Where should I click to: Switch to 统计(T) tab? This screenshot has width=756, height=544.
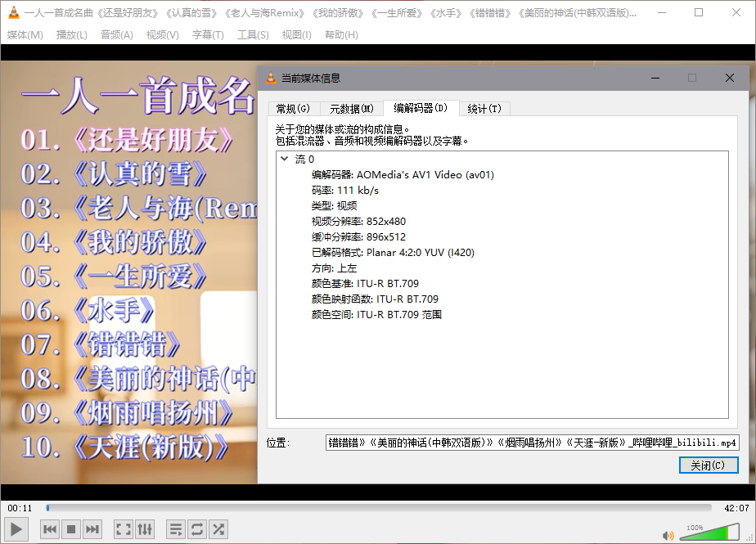tap(484, 109)
